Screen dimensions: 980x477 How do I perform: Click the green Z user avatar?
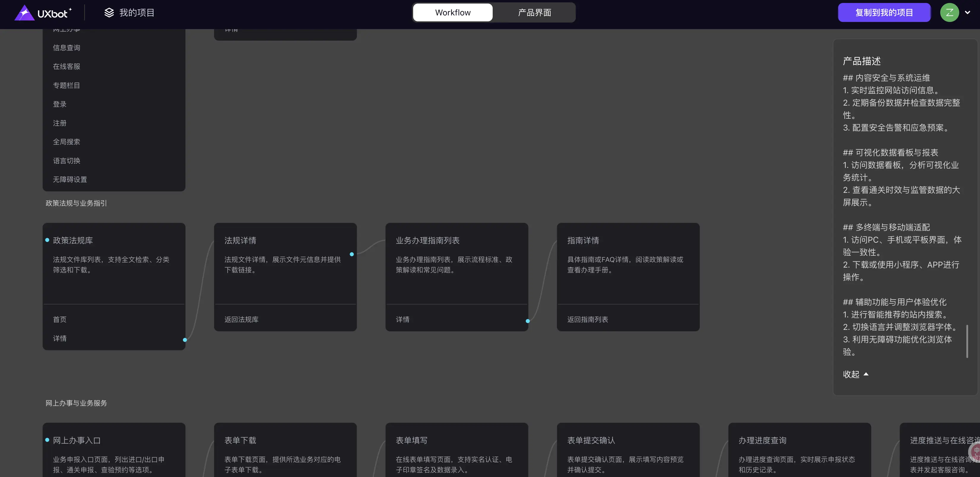(x=949, y=12)
